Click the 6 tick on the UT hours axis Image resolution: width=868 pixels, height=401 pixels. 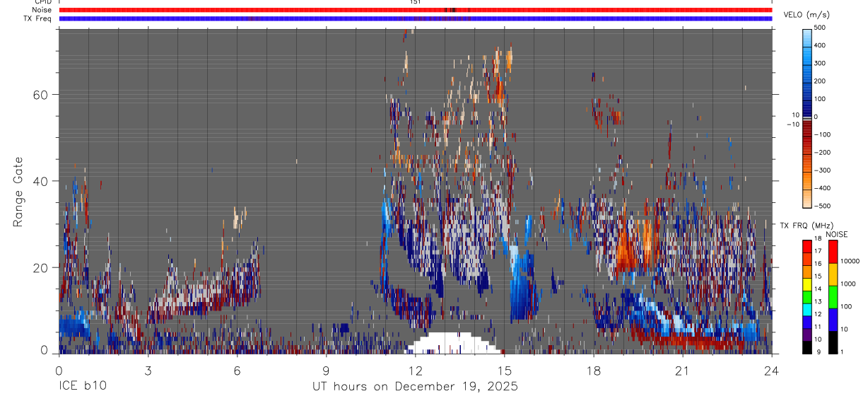237,369
